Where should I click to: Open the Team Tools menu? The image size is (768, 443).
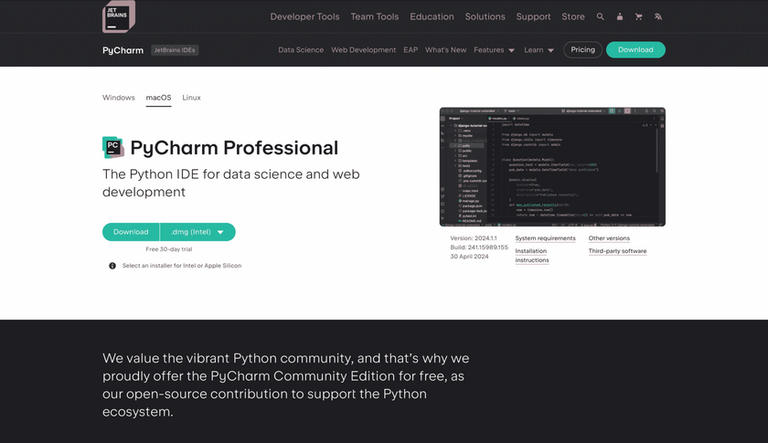click(x=374, y=17)
